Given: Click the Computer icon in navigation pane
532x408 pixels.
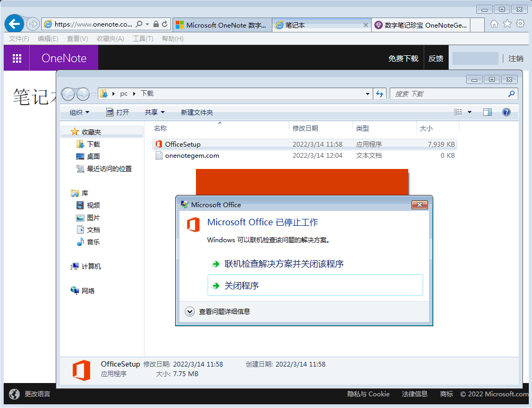Looking at the screenshot, I should 75,267.
